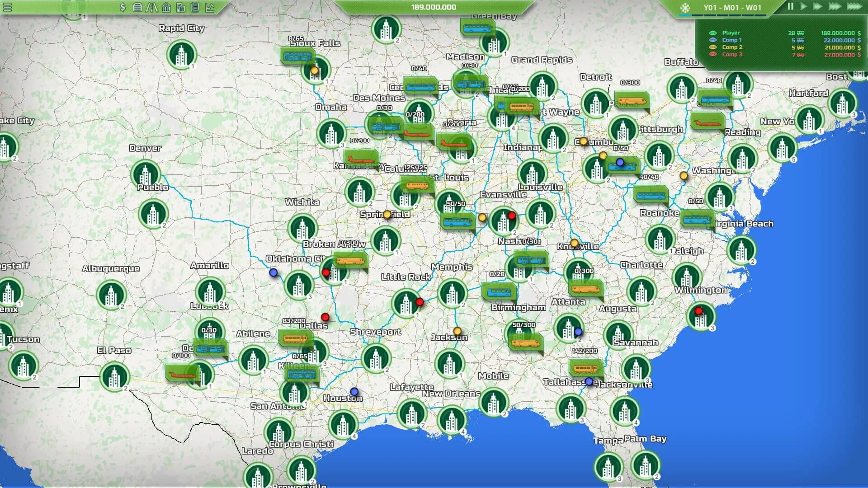Click the yellow train icon near Oklahoma City

click(350, 260)
